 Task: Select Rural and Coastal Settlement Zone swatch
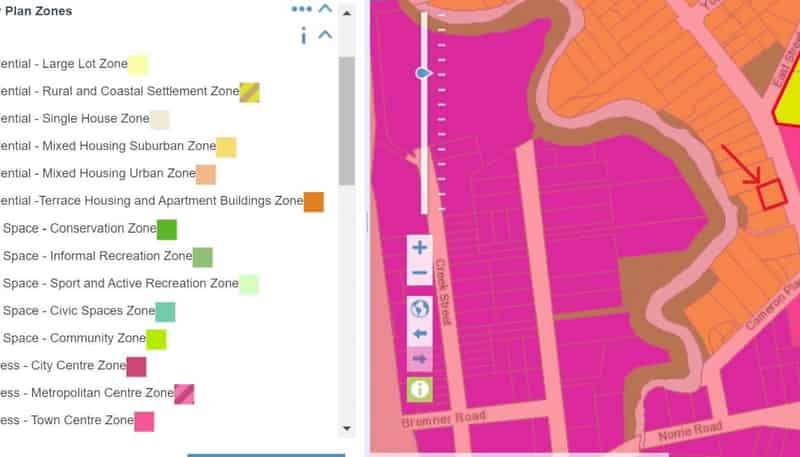(250, 92)
